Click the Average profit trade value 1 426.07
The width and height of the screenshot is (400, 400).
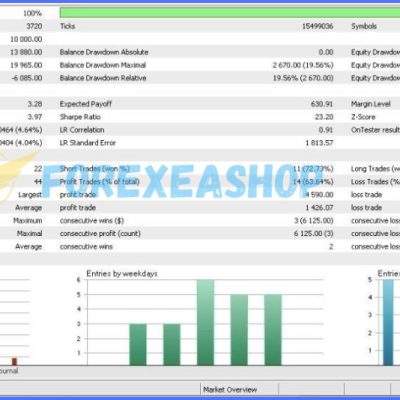pos(319,208)
